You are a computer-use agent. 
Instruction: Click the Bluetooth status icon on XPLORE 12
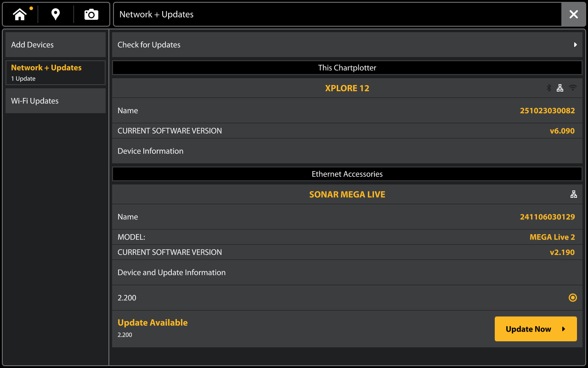pyautogui.click(x=548, y=88)
